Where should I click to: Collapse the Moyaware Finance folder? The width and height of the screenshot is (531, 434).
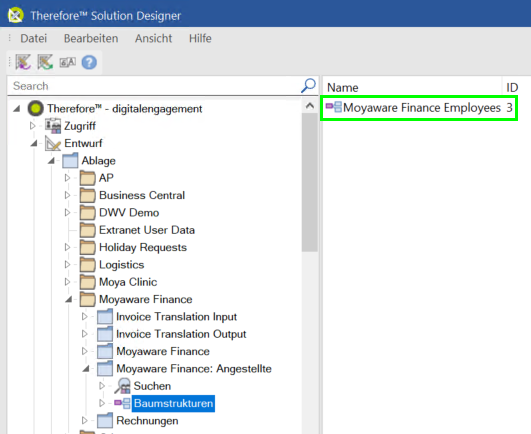(69, 299)
